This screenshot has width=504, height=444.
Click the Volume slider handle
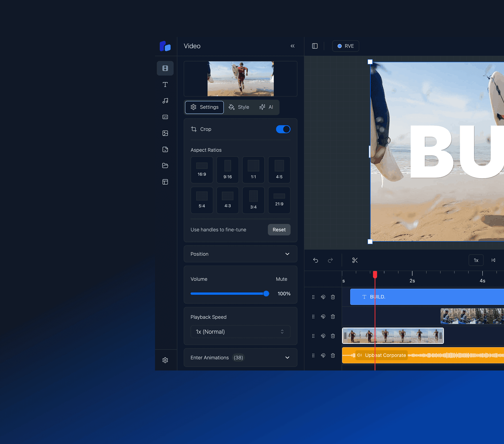(266, 294)
